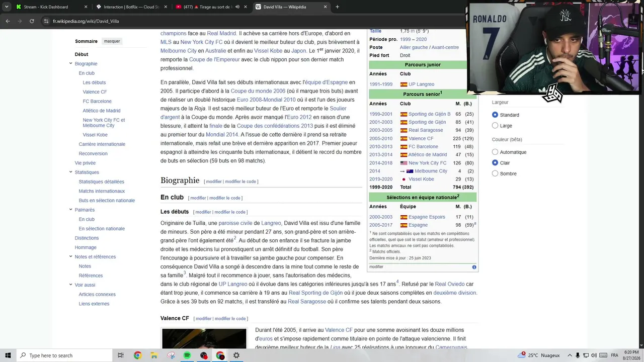Click the Spain flag beside FC Barcelone
This screenshot has width=644, height=362.
pyautogui.click(x=404, y=147)
